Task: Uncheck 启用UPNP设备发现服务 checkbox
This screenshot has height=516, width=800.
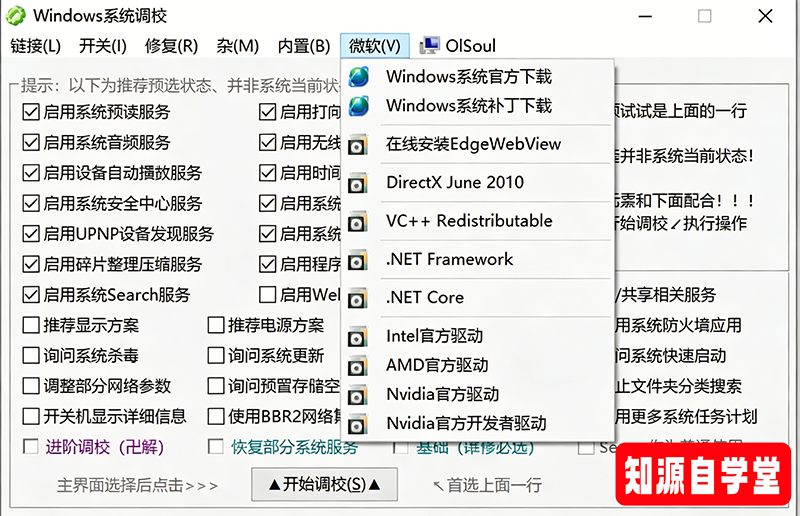Action: pos(31,234)
